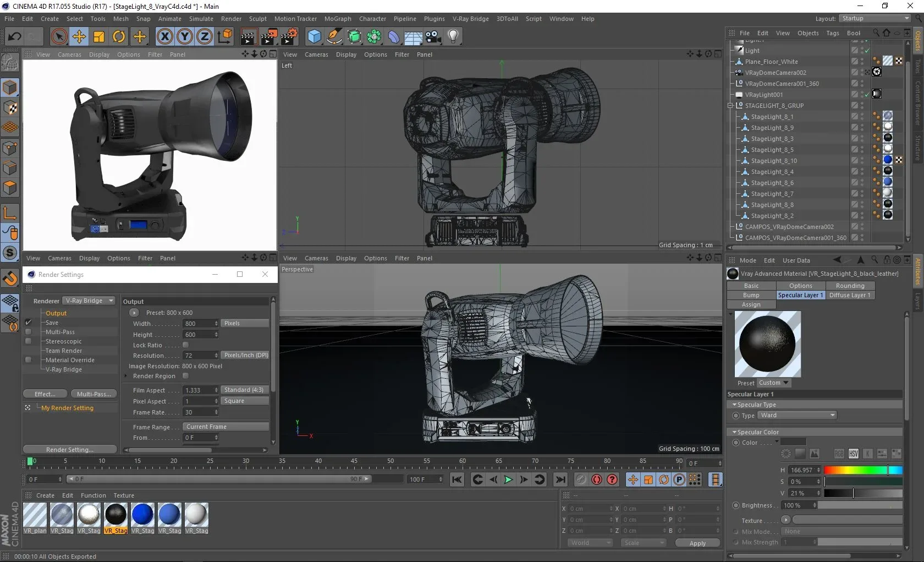The width and height of the screenshot is (924, 562).
Task: Select the Live Selection tool
Action: coord(59,37)
